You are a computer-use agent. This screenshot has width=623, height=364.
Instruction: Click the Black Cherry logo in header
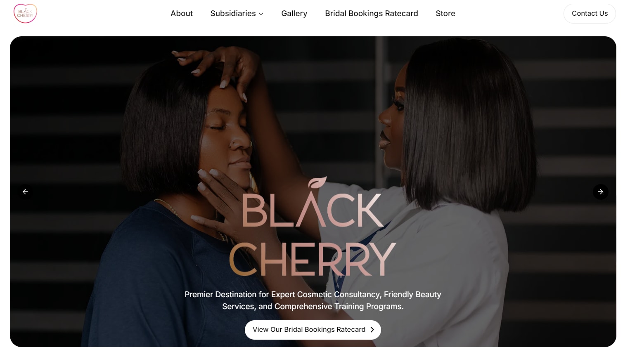coord(25,14)
